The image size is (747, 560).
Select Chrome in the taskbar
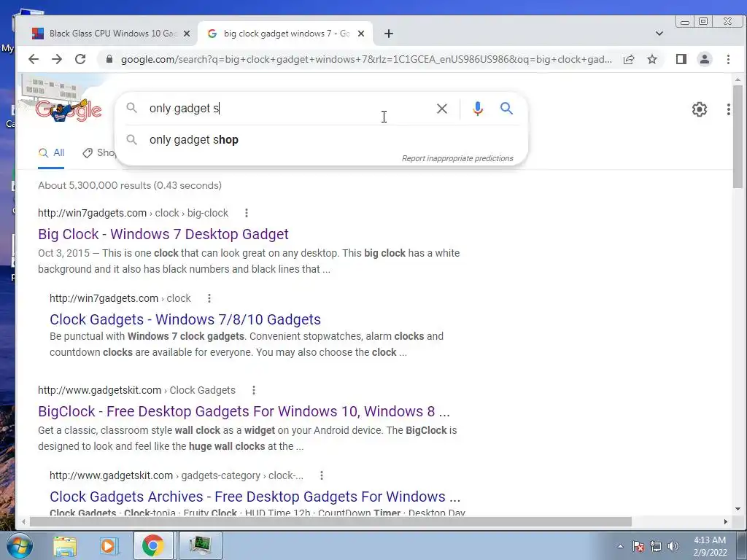pyautogui.click(x=153, y=545)
